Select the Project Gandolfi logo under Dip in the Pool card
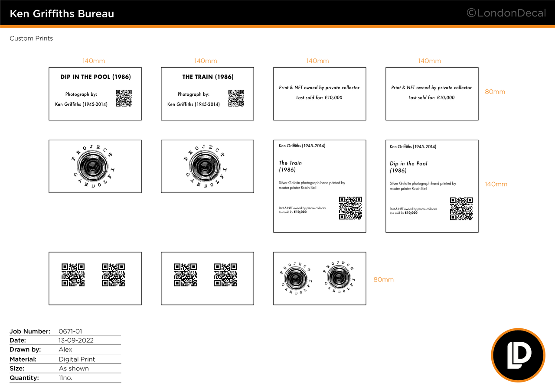Image resolution: width=555 pixels, height=392 pixels. [x=93, y=166]
